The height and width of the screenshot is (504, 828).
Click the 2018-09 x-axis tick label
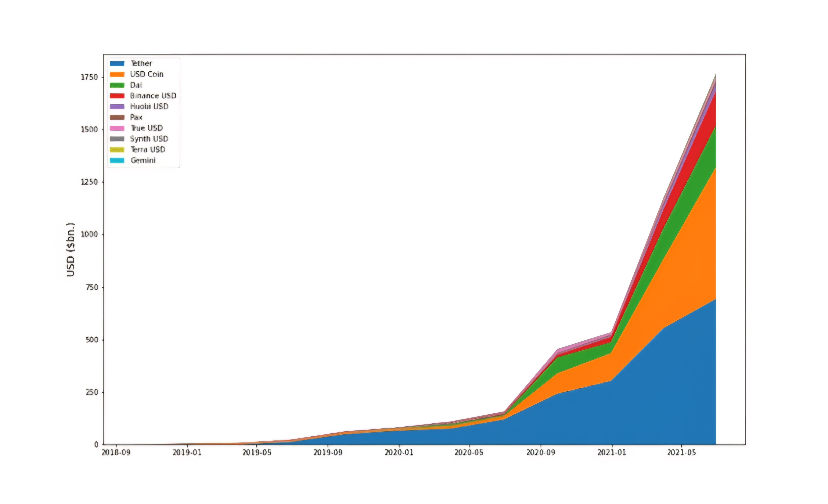click(116, 453)
